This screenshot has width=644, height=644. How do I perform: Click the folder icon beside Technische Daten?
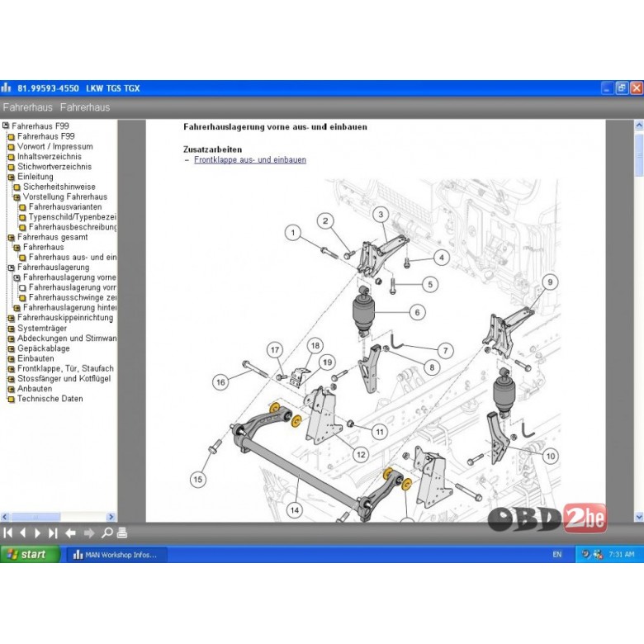click(12, 399)
